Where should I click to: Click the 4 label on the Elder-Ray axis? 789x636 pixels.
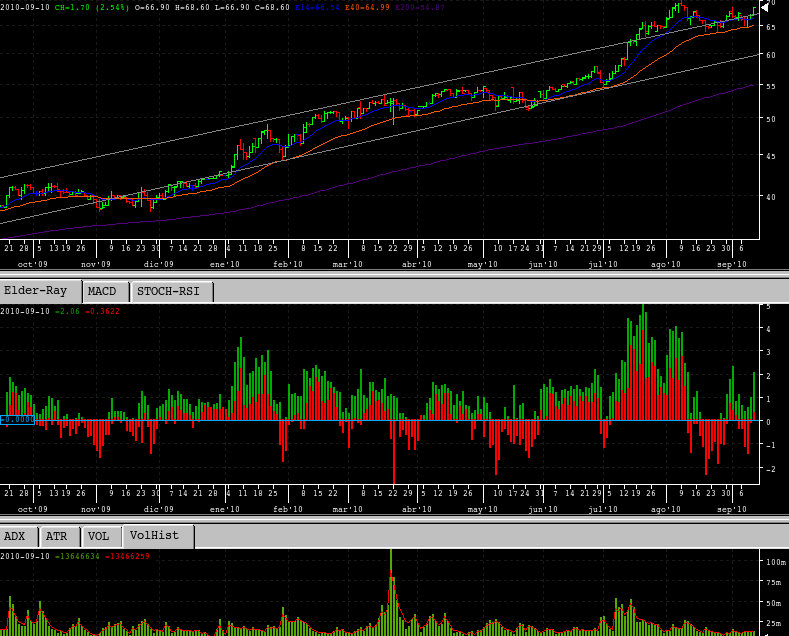(768, 329)
